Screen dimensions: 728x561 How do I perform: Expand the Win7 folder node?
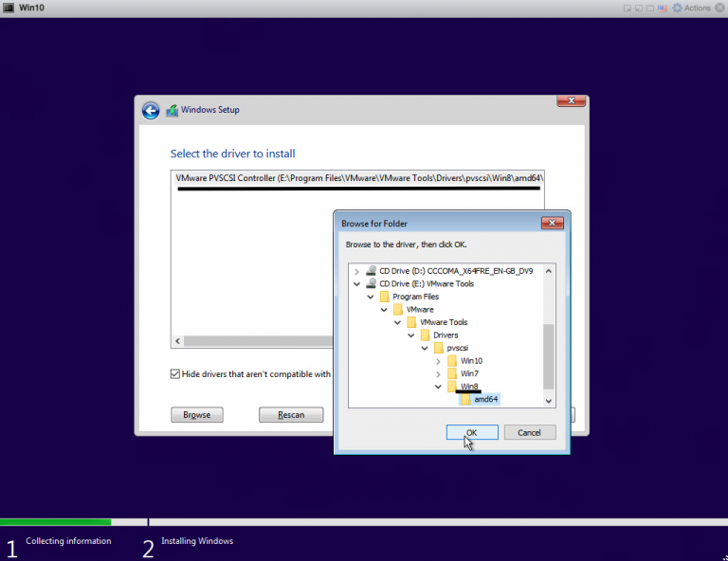coord(438,374)
